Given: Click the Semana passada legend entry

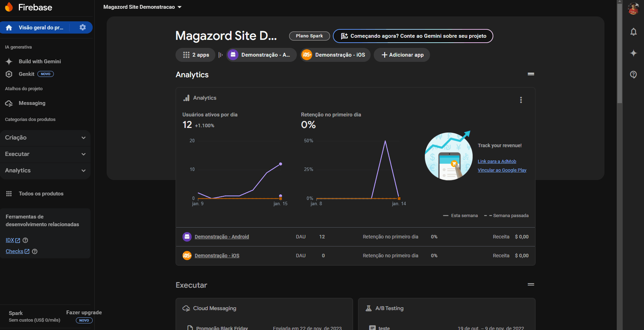Looking at the screenshot, I should [x=506, y=216].
